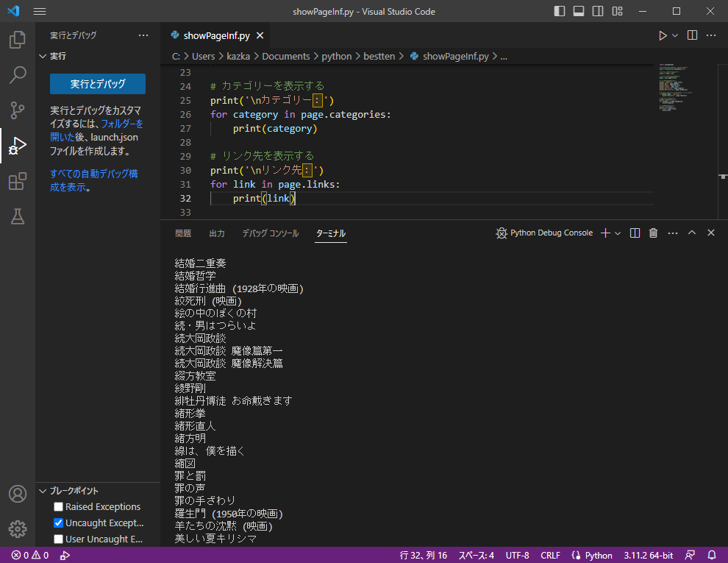
Task: Click python folder in breadcrumb
Action: [x=337, y=56]
